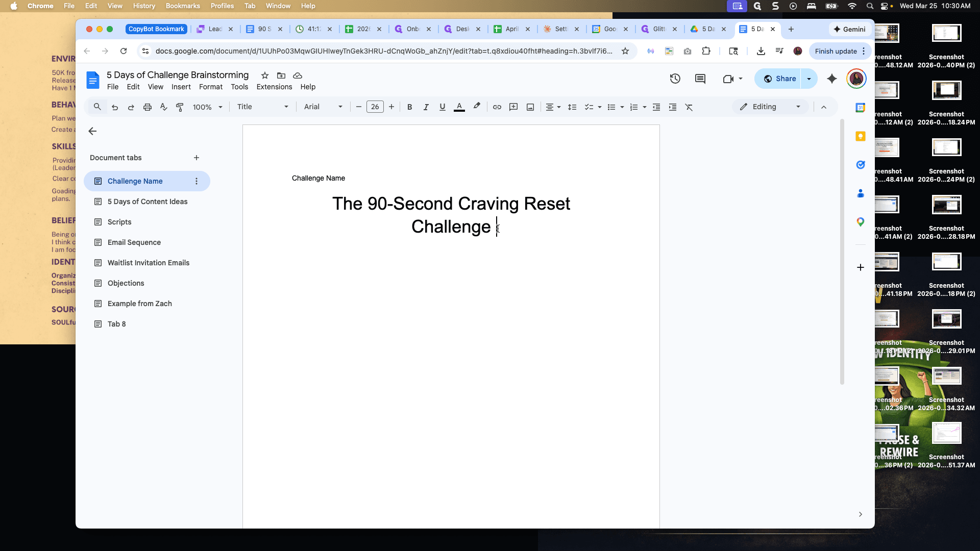Click the font size field
Viewport: 980px width, 551px height.
coord(375,107)
